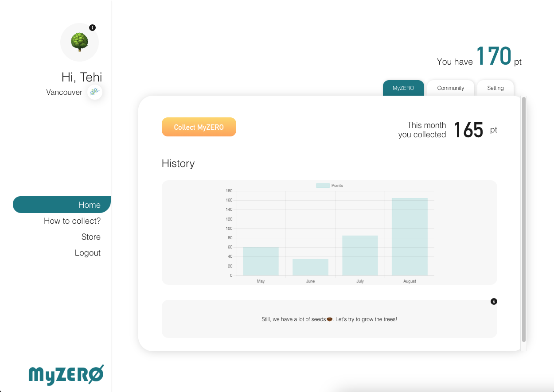Open How to collect? page
This screenshot has width=554, height=392.
pos(72,221)
